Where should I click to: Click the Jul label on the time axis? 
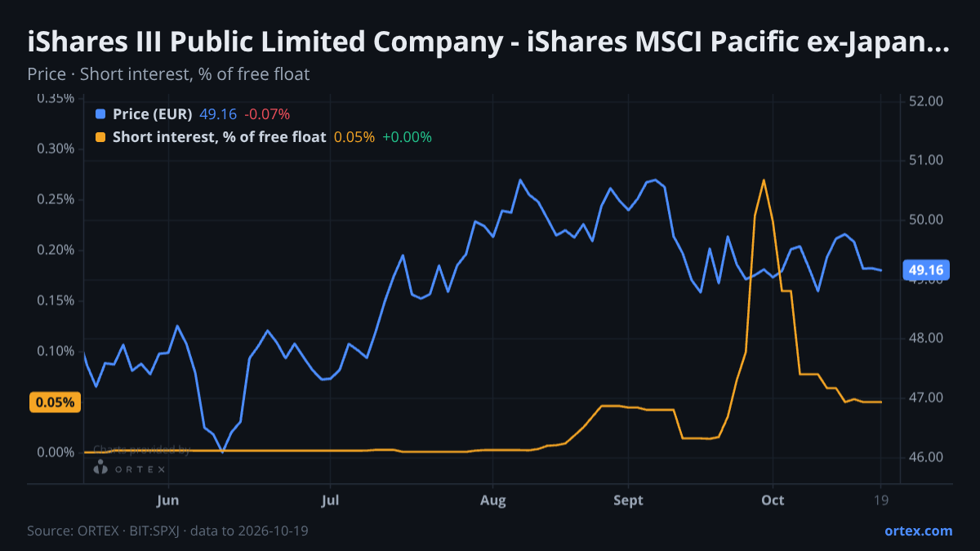330,500
